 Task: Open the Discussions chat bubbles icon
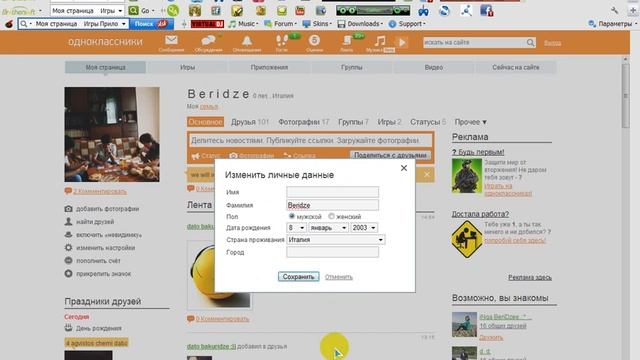click(x=208, y=40)
